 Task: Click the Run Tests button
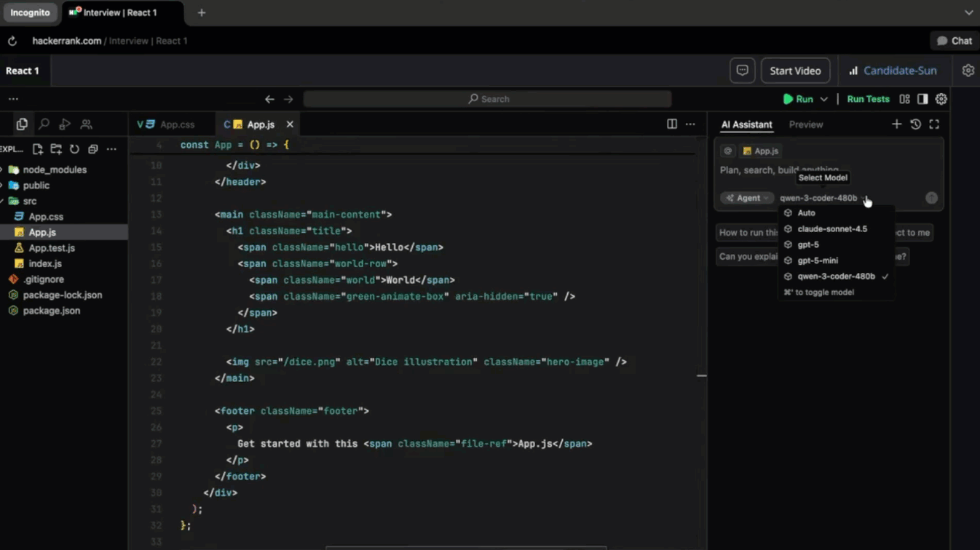pyautogui.click(x=868, y=99)
